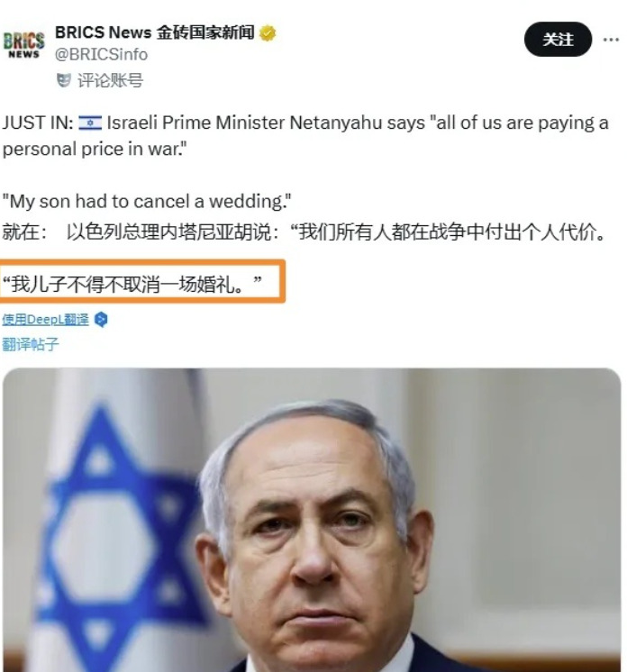Click the blue DeepL logo icon
627x672 pixels.
pyautogui.click(x=101, y=320)
